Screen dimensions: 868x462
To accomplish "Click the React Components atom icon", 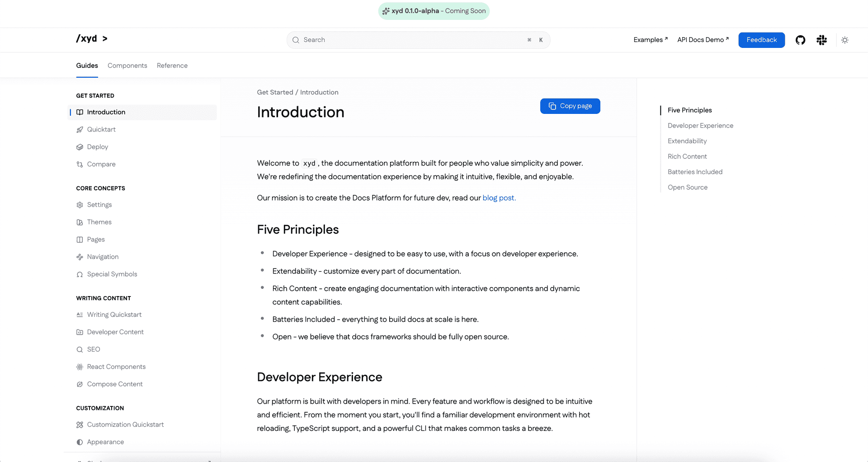I will tap(80, 367).
